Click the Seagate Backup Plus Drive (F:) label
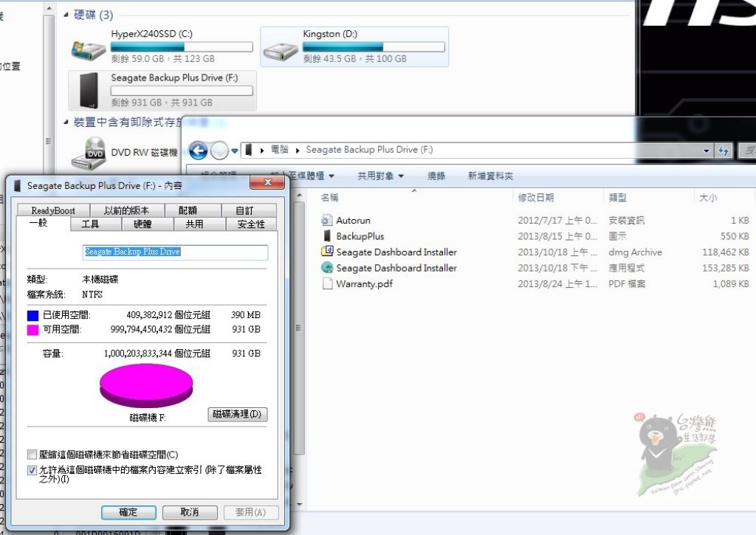756x535 pixels. (x=174, y=77)
